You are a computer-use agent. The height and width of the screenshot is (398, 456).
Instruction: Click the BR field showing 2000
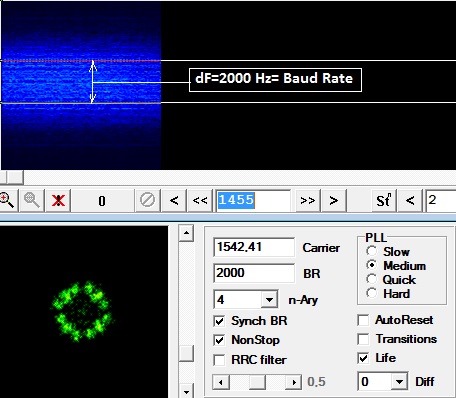coord(254,273)
